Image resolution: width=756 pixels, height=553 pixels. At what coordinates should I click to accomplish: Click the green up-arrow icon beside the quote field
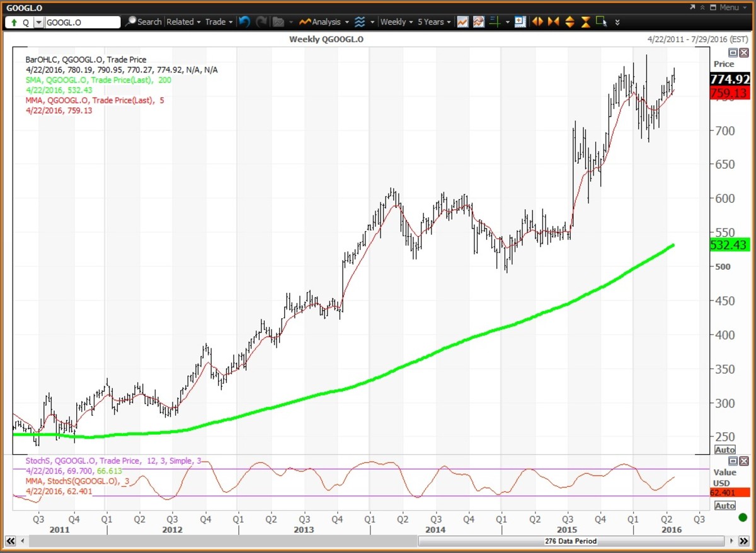pos(14,21)
